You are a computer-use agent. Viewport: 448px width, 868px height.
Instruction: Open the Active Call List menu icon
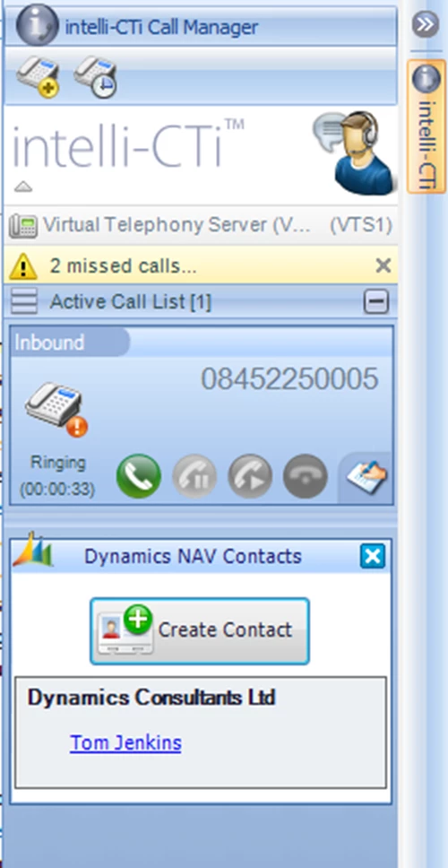pyautogui.click(x=24, y=301)
